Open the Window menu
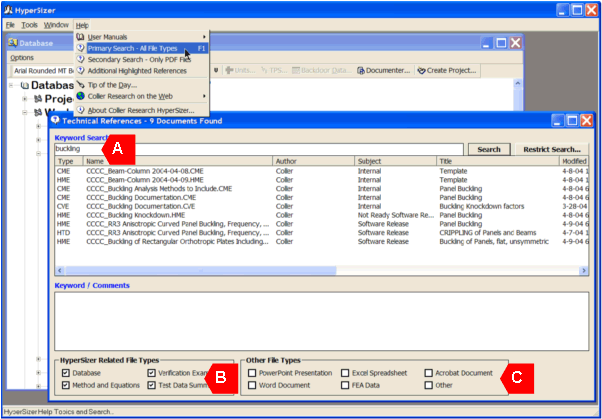Screen dimensions: 602x419 (56, 25)
